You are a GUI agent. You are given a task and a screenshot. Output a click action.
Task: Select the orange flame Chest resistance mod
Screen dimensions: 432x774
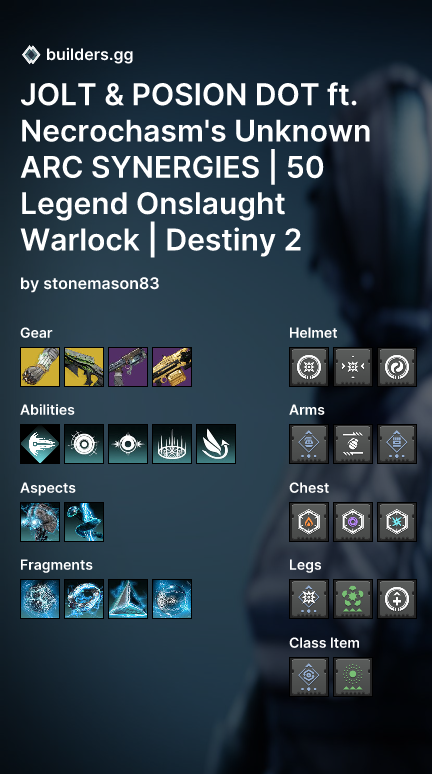pyautogui.click(x=309, y=522)
